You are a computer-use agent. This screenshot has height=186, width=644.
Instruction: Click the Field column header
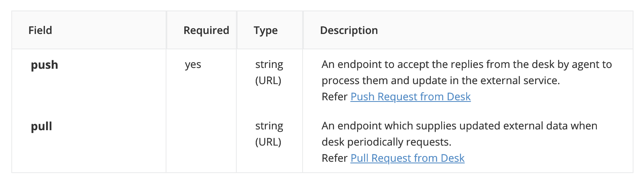click(40, 30)
